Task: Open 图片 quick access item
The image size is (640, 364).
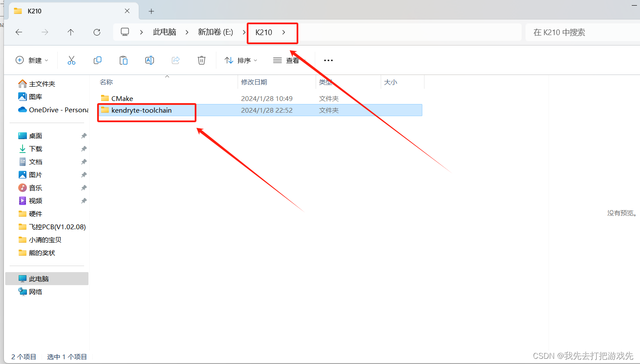Action: tap(30, 175)
